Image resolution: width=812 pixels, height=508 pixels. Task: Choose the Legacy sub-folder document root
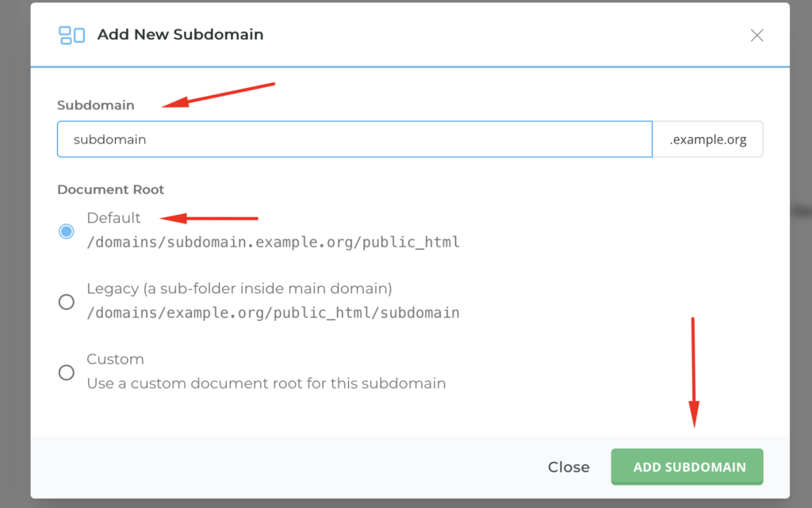pos(66,302)
